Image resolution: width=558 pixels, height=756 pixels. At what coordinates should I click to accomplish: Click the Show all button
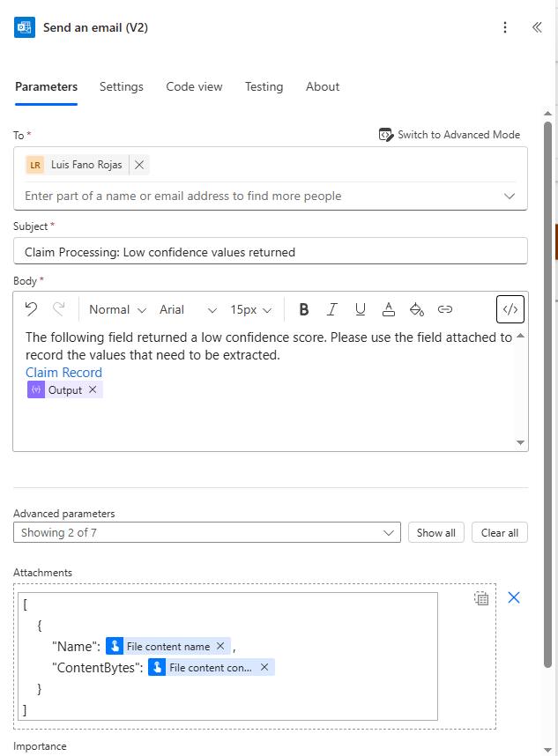tap(435, 533)
